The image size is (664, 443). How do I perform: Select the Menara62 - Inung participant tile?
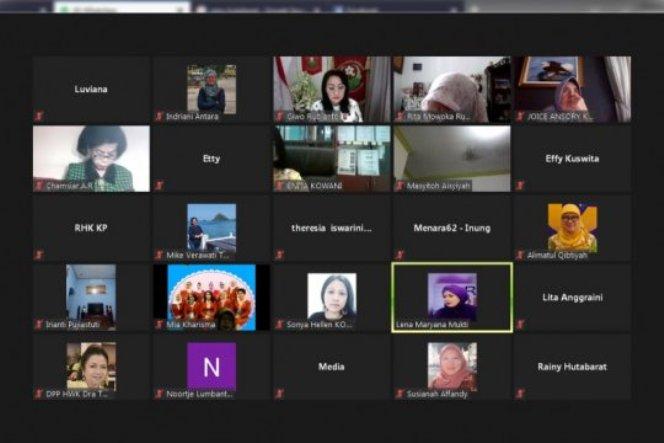(x=451, y=228)
